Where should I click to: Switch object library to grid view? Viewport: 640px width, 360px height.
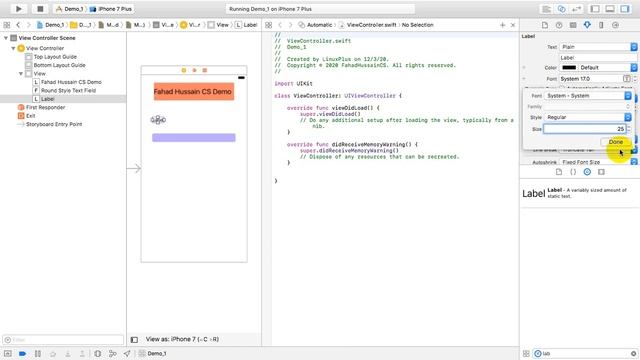click(526, 353)
